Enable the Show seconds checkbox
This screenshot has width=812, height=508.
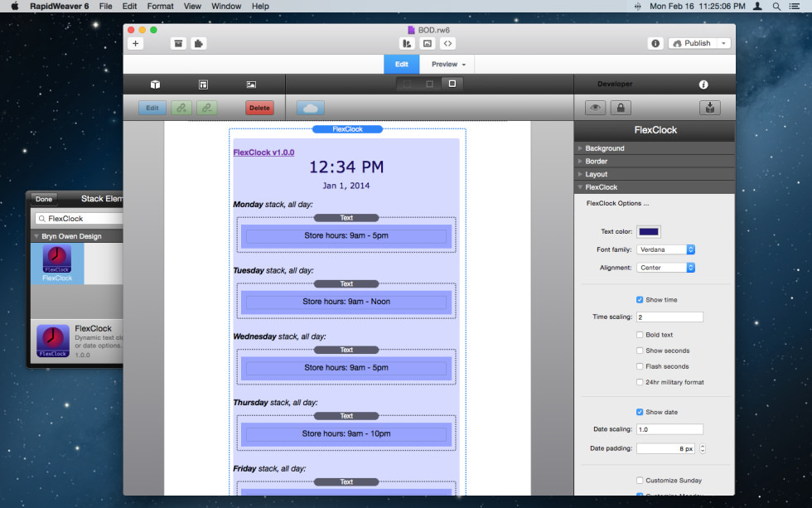pyautogui.click(x=640, y=351)
